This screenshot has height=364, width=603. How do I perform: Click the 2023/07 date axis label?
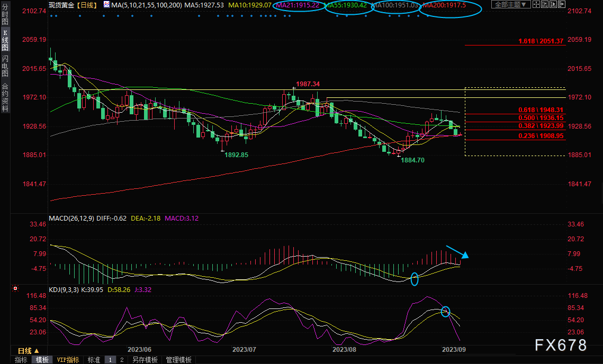244,349
